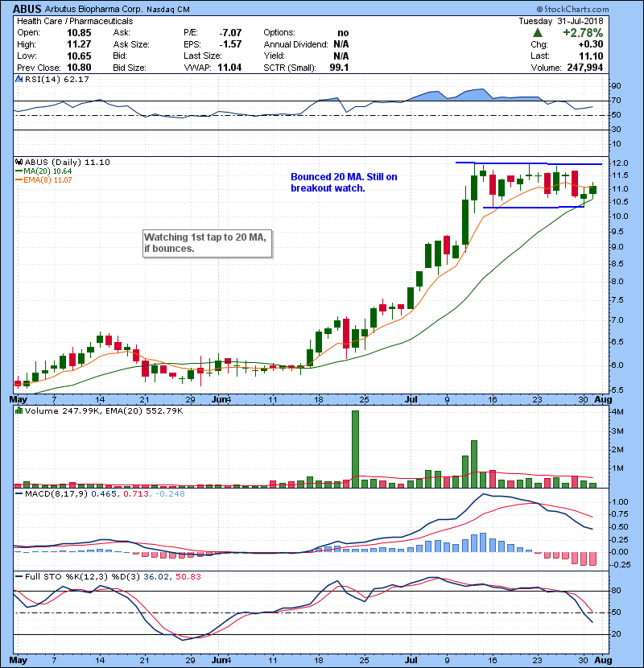The image size is (644, 668).
Task: Click the +2.78% percent change
Action: 583,33
